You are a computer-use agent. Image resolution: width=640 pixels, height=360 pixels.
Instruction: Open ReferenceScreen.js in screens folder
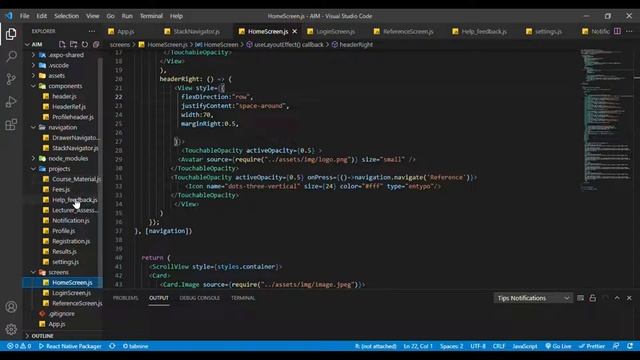pyautogui.click(x=77, y=303)
